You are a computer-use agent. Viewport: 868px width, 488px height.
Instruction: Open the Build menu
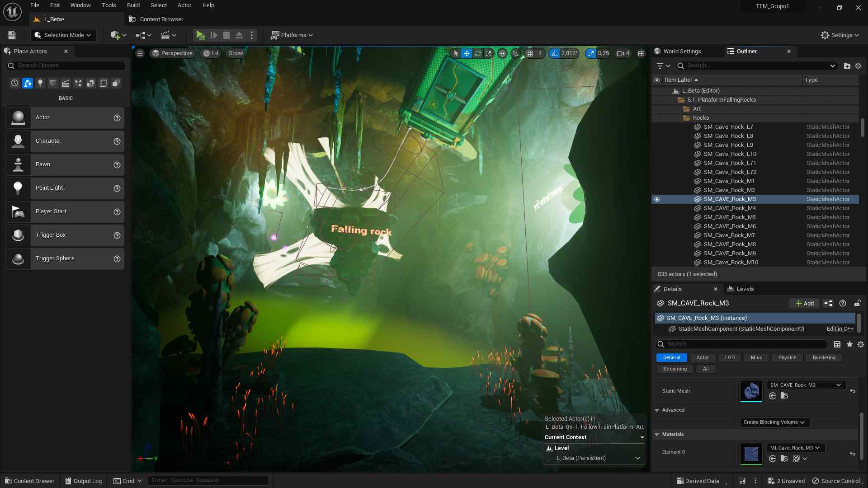(x=133, y=5)
